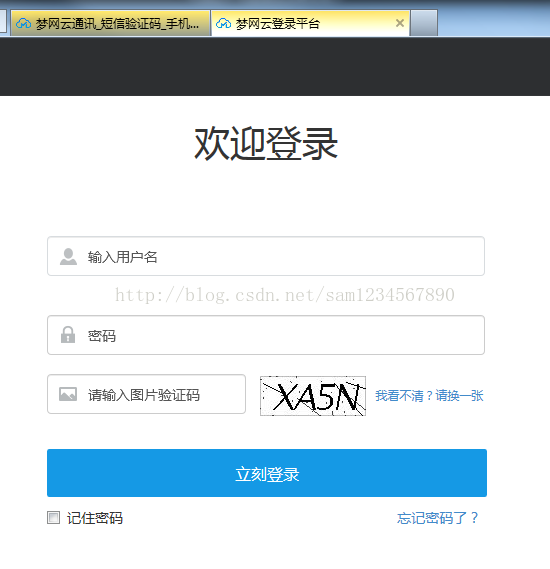550x569 pixels.
Task: Focus the 密码 input field
Action: 266,335
